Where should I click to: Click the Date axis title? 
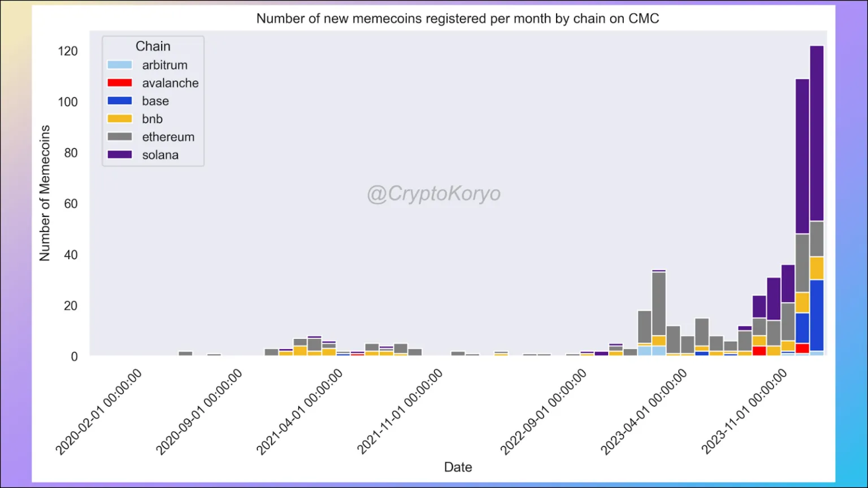click(458, 467)
